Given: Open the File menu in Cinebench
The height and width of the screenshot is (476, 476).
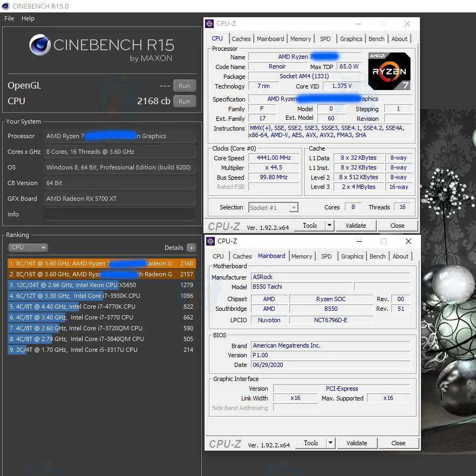Looking at the screenshot, I should pos(9,18).
